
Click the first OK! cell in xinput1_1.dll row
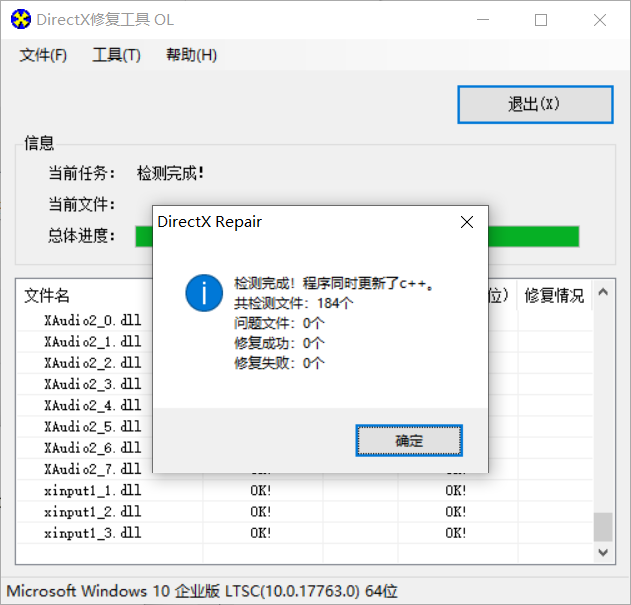(261, 491)
